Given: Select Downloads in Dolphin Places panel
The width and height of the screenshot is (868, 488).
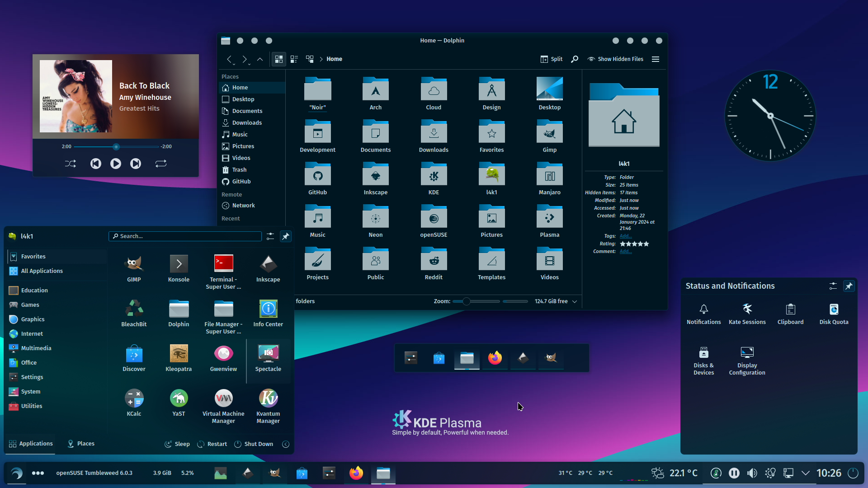Looking at the screenshot, I should [252, 123].
